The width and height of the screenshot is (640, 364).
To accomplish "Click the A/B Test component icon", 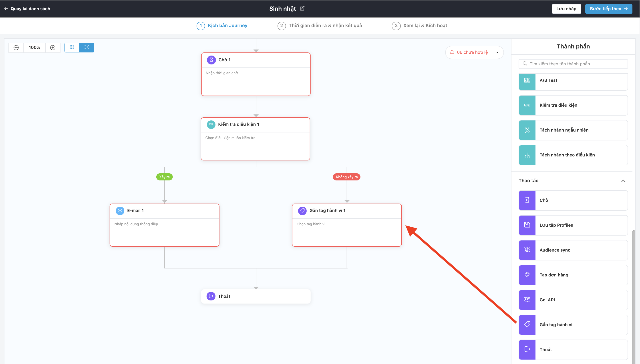I will (x=527, y=80).
